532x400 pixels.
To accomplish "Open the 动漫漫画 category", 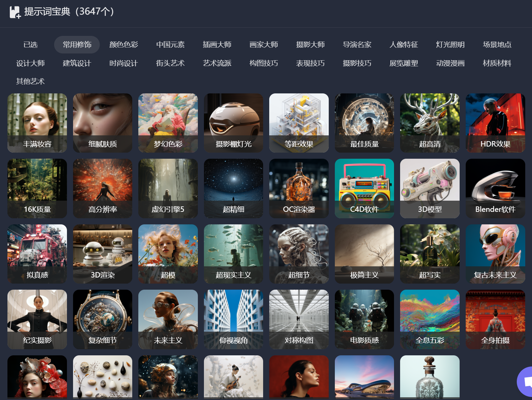I will 450,63.
